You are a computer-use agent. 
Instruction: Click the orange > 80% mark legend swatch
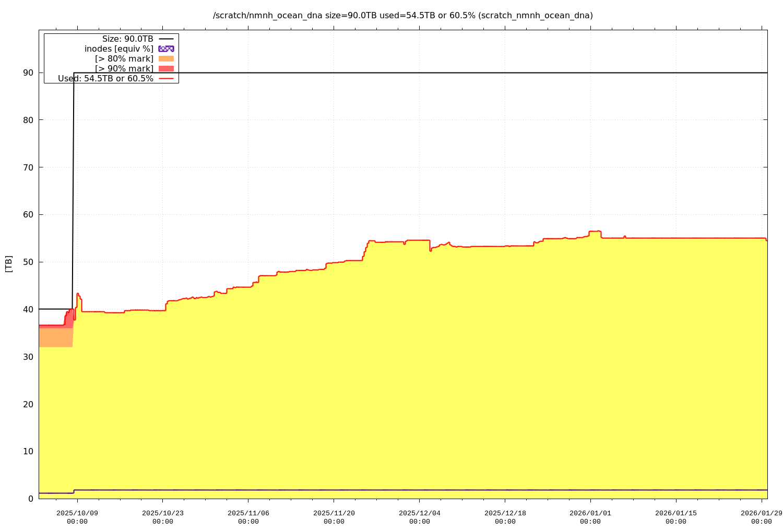tap(166, 58)
